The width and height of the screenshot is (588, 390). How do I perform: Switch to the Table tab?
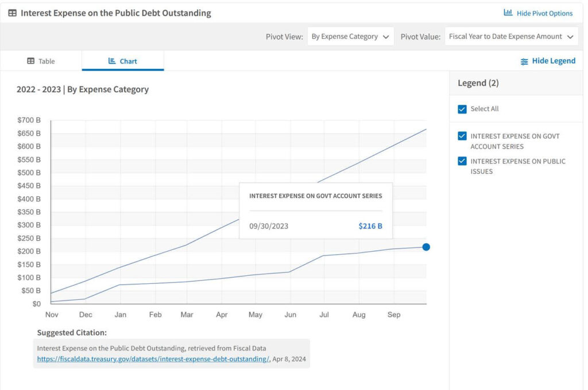coord(41,61)
